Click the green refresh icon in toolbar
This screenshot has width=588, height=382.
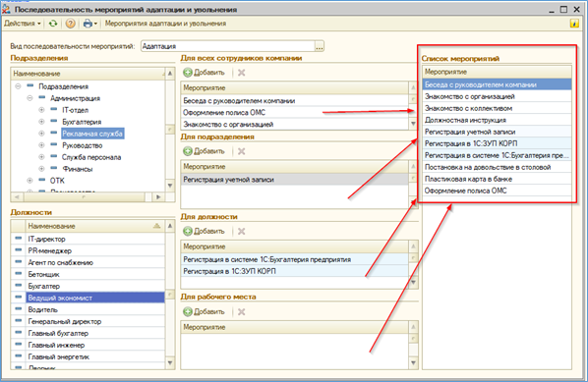[x=53, y=24]
